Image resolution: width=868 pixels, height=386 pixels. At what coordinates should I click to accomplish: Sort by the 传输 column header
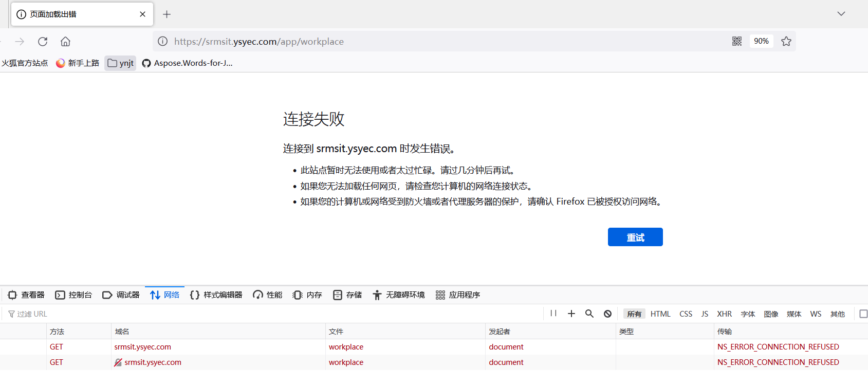[x=791, y=332]
